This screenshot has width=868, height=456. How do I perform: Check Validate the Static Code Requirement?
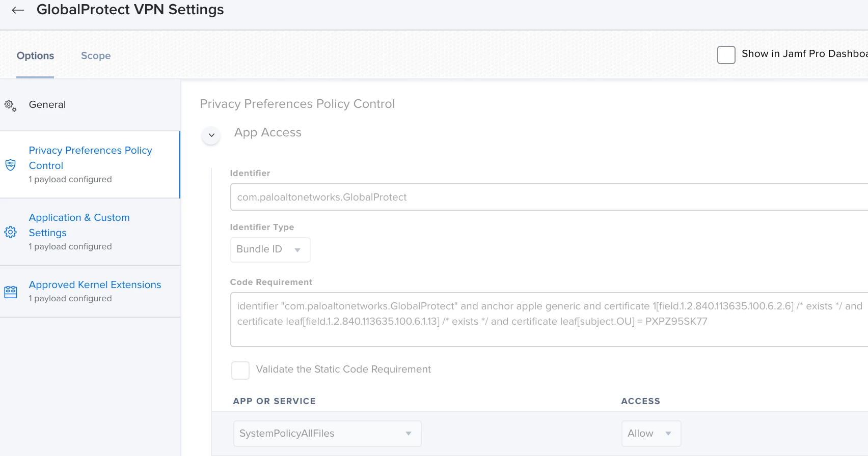pos(240,370)
